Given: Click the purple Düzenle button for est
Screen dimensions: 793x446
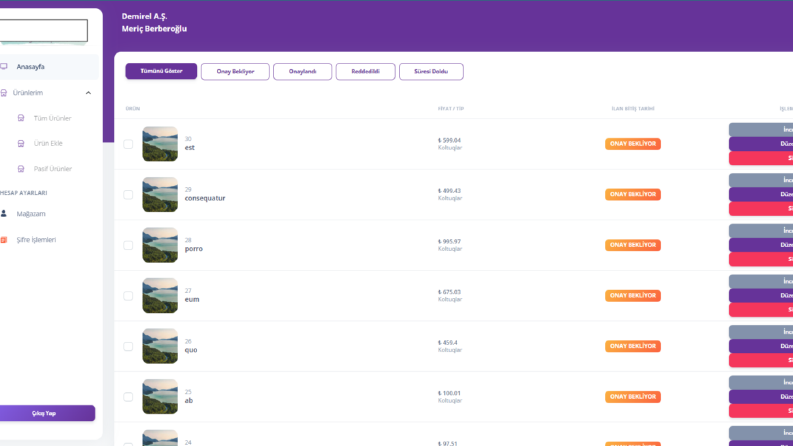Looking at the screenshot, I should (x=761, y=144).
